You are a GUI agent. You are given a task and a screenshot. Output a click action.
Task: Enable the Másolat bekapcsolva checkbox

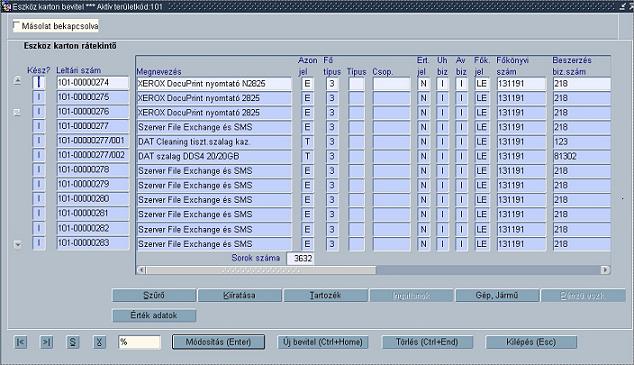[17, 26]
